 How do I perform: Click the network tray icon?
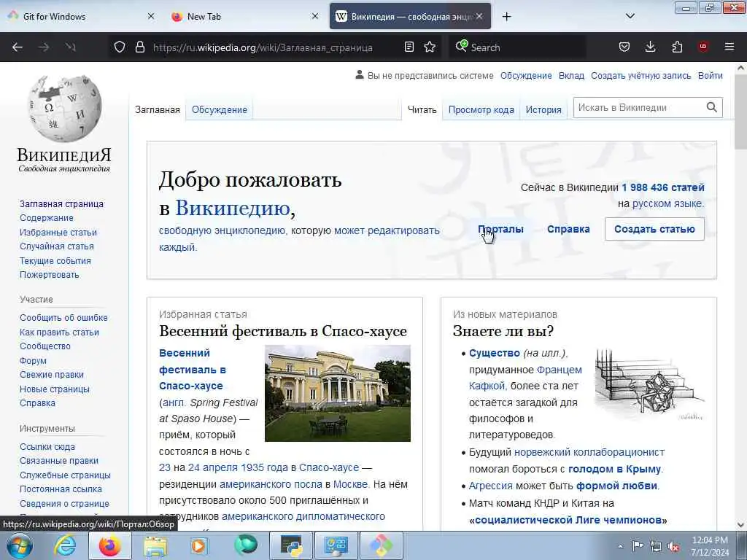tap(656, 547)
